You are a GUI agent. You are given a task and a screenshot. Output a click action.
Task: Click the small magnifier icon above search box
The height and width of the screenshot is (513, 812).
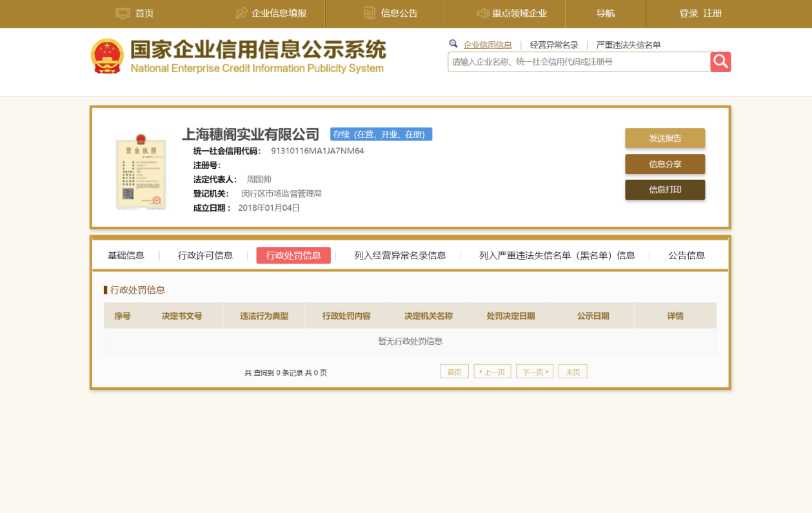pyautogui.click(x=453, y=44)
